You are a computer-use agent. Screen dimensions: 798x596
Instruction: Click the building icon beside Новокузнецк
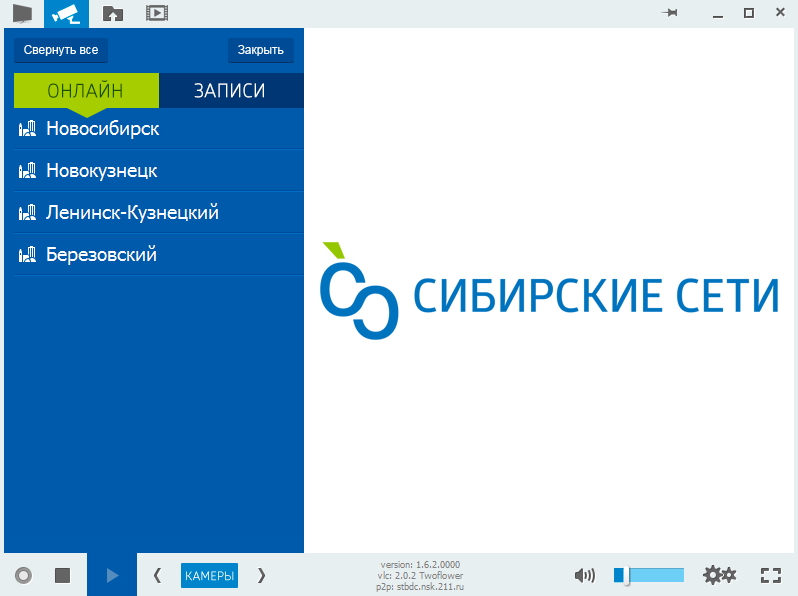[27, 170]
